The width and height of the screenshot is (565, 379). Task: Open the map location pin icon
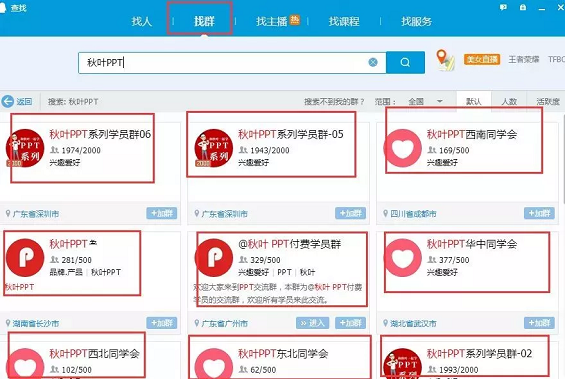click(445, 60)
